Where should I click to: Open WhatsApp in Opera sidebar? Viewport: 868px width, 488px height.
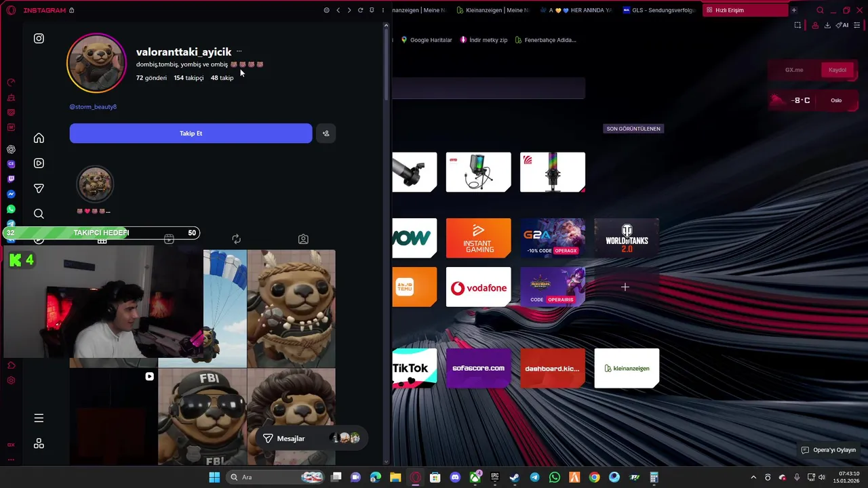tap(11, 209)
